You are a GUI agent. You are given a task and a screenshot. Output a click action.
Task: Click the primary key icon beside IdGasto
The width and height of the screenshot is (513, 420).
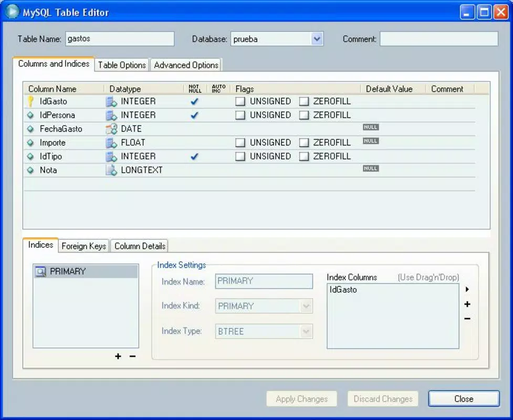point(30,101)
